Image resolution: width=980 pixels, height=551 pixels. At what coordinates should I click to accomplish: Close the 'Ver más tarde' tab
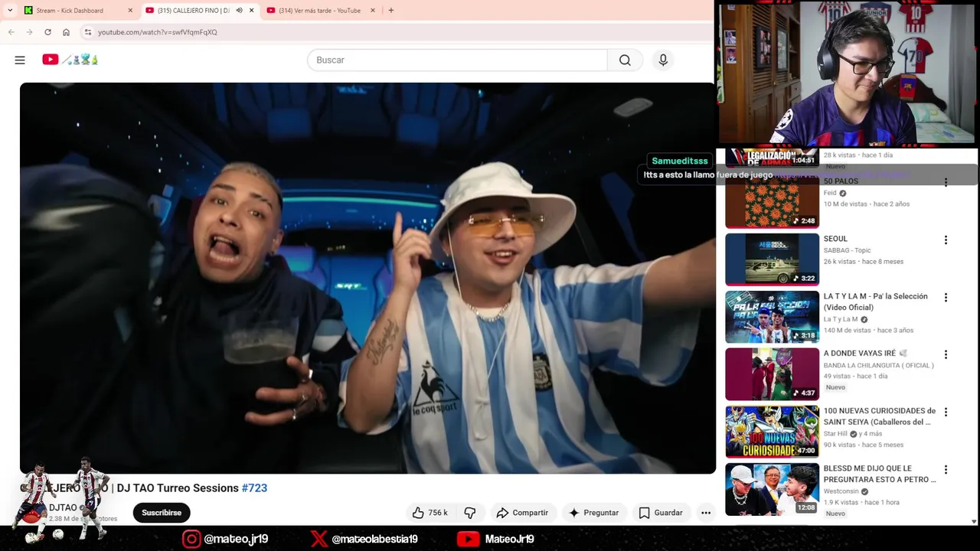pyautogui.click(x=373, y=11)
